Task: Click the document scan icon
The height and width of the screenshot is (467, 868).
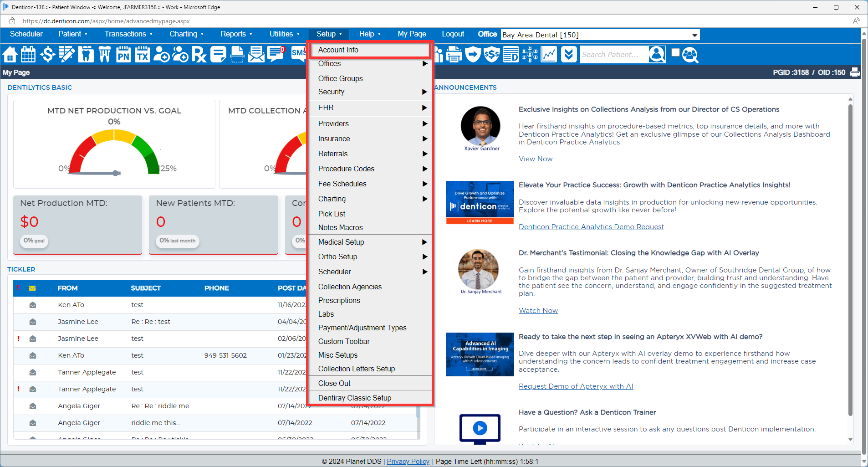Action: pos(237,55)
